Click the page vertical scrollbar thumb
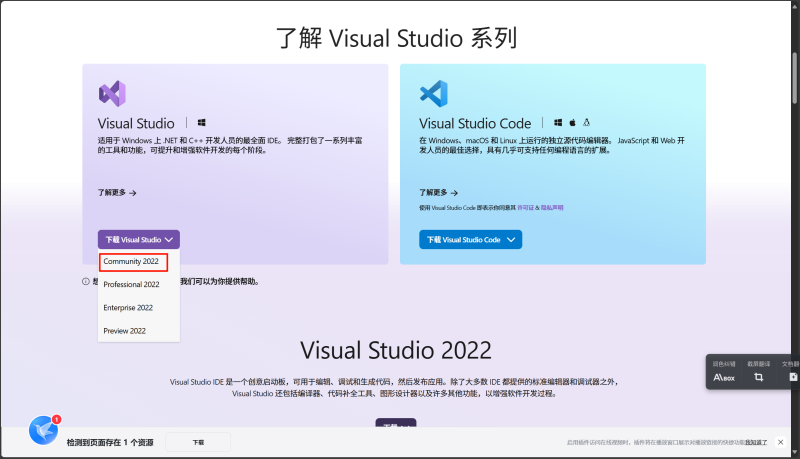This screenshot has width=800, height=459. click(795, 78)
